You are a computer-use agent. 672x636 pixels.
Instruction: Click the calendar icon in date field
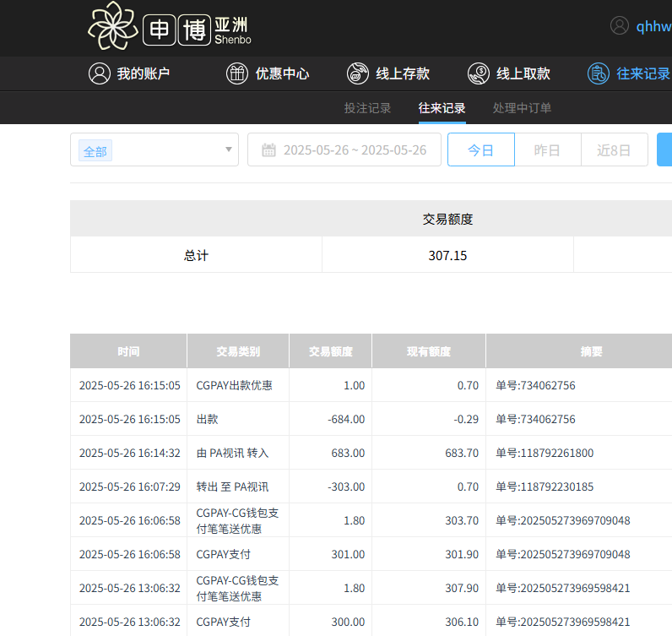click(269, 150)
